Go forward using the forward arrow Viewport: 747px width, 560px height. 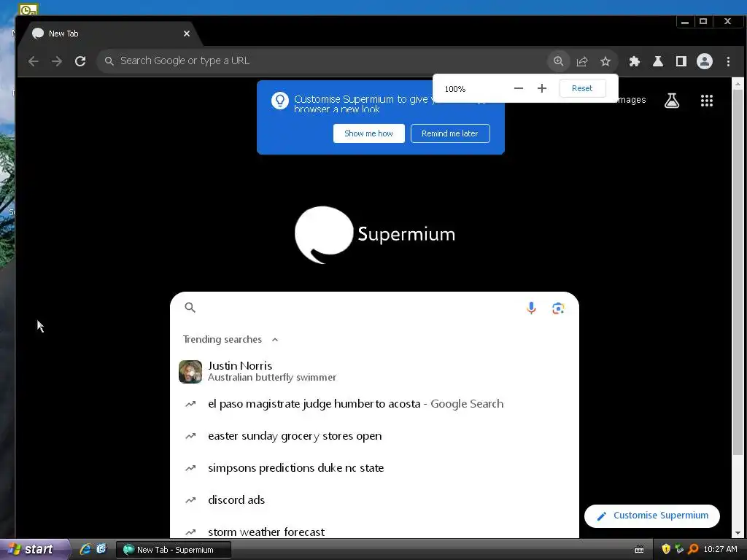[x=57, y=61]
